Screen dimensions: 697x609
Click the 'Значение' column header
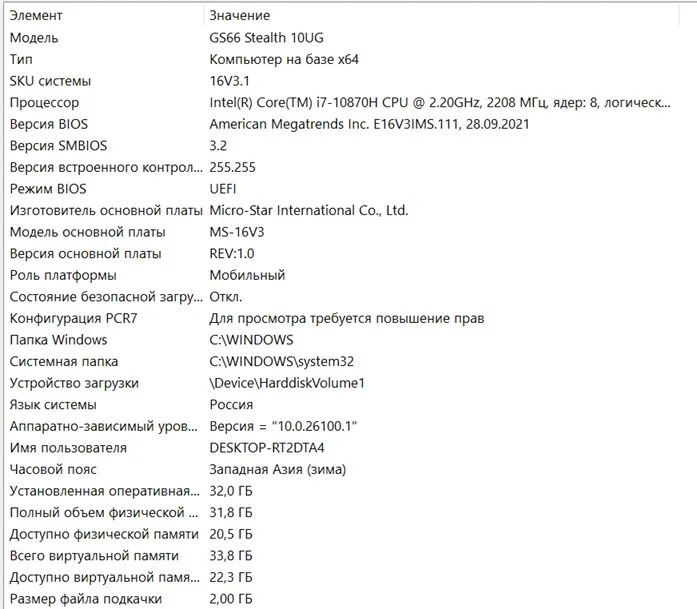pos(240,16)
